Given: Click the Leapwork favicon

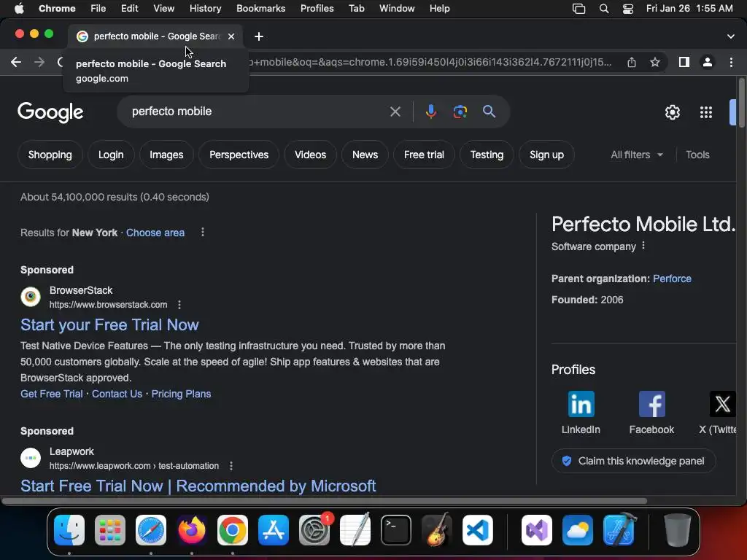Looking at the screenshot, I should (31, 458).
